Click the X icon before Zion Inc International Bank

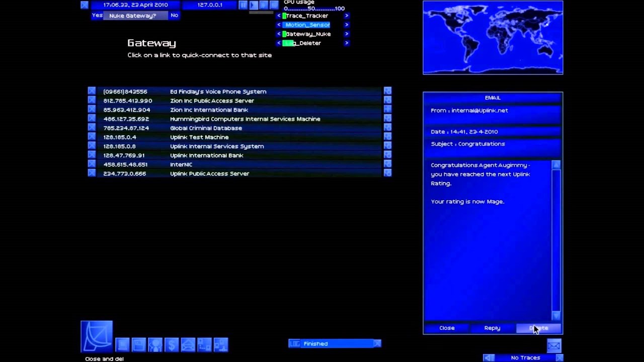pos(92,109)
